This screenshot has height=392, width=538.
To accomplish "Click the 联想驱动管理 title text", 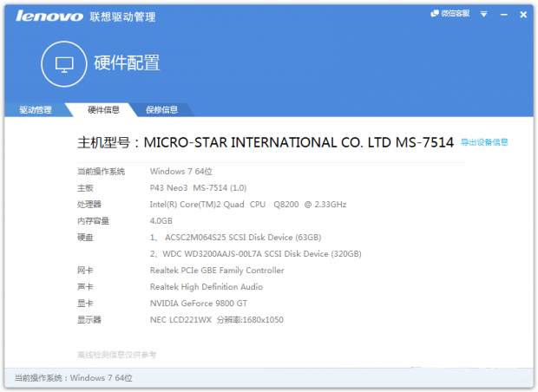I will (122, 16).
